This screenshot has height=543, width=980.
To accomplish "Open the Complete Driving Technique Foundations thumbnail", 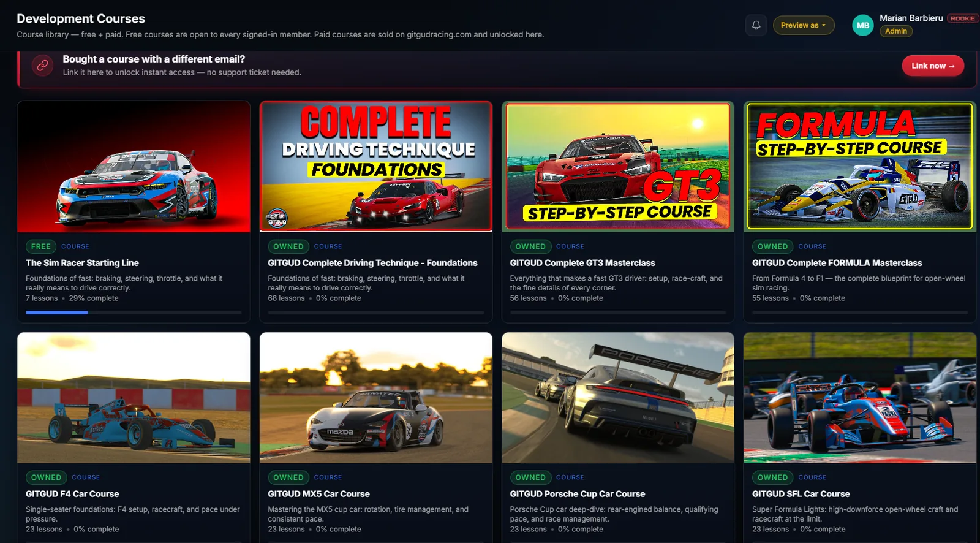I will coord(375,167).
